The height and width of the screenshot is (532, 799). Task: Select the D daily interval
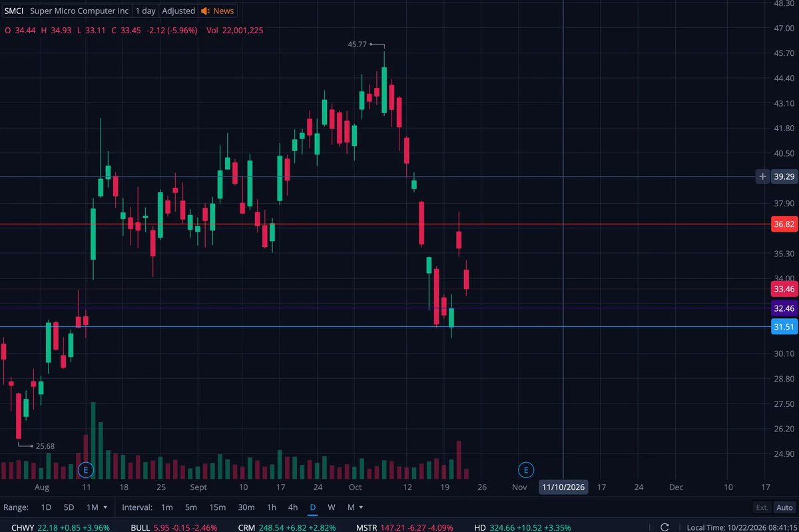click(x=312, y=507)
